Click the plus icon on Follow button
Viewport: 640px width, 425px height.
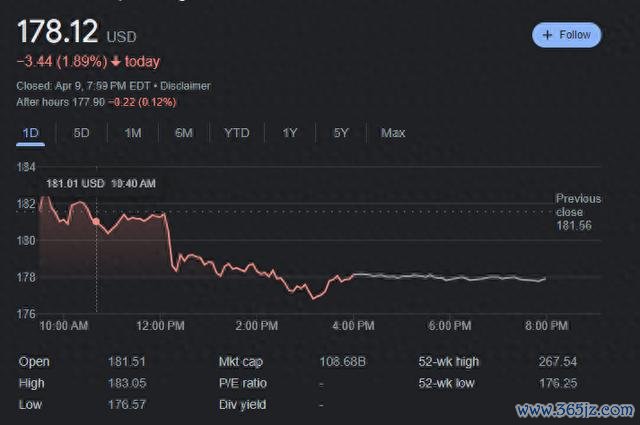547,35
